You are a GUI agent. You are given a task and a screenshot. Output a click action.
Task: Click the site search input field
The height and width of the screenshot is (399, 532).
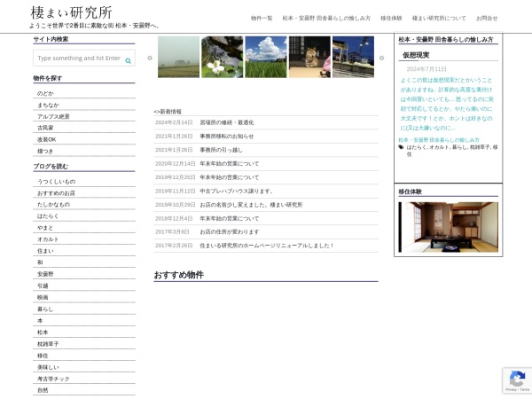click(78, 59)
